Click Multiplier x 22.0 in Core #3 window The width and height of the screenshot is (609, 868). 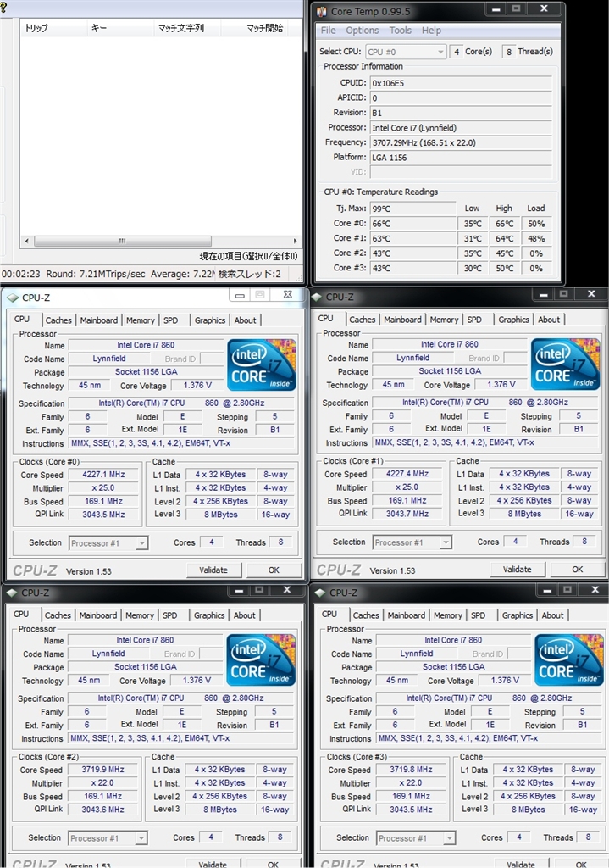(x=411, y=782)
